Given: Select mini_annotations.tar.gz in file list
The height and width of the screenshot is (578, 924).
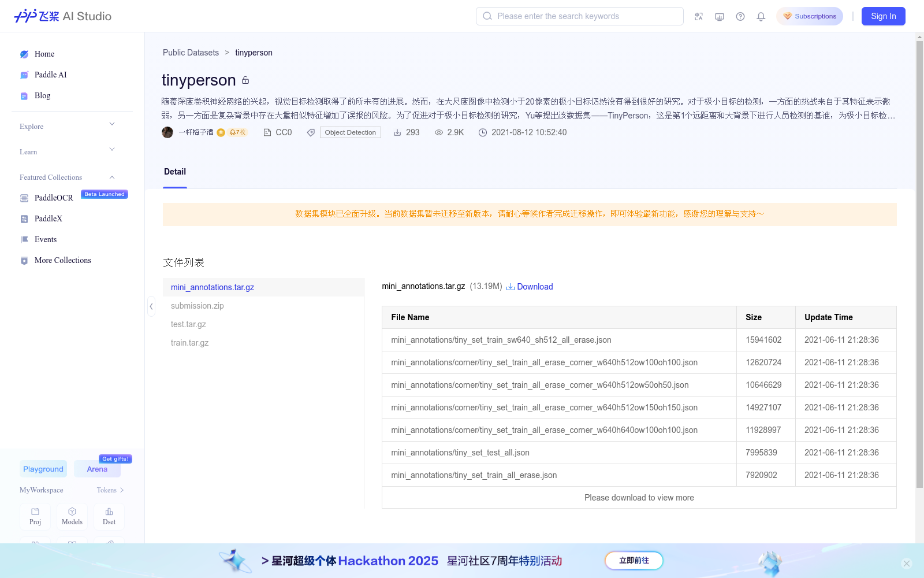Looking at the screenshot, I should pyautogui.click(x=263, y=287).
